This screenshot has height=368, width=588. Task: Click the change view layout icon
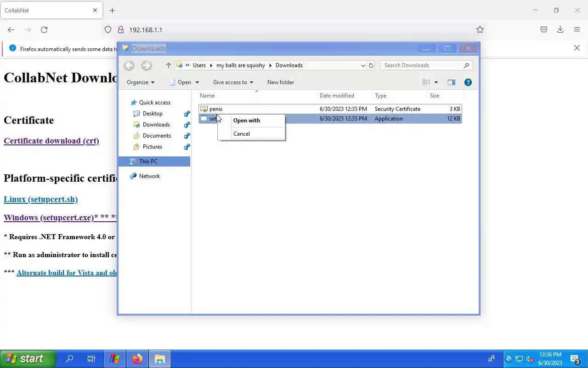click(x=426, y=82)
